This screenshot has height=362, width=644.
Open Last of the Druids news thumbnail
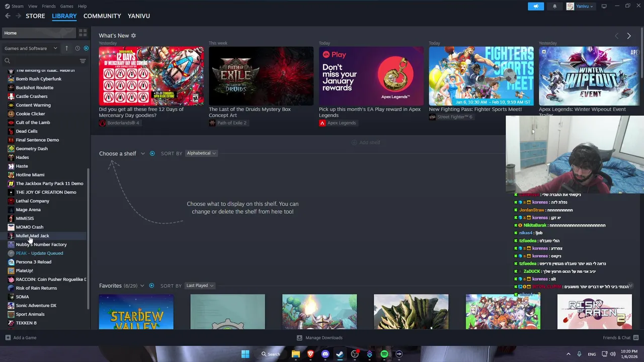coord(261,76)
